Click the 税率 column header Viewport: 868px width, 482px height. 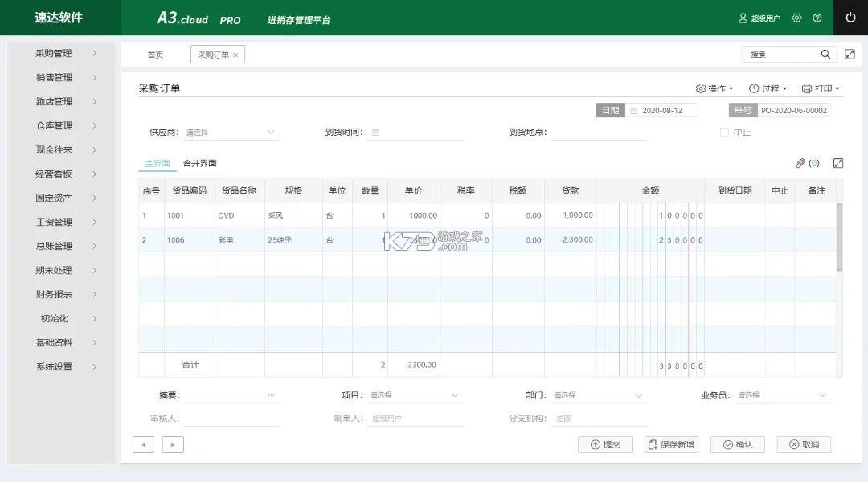[465, 190]
